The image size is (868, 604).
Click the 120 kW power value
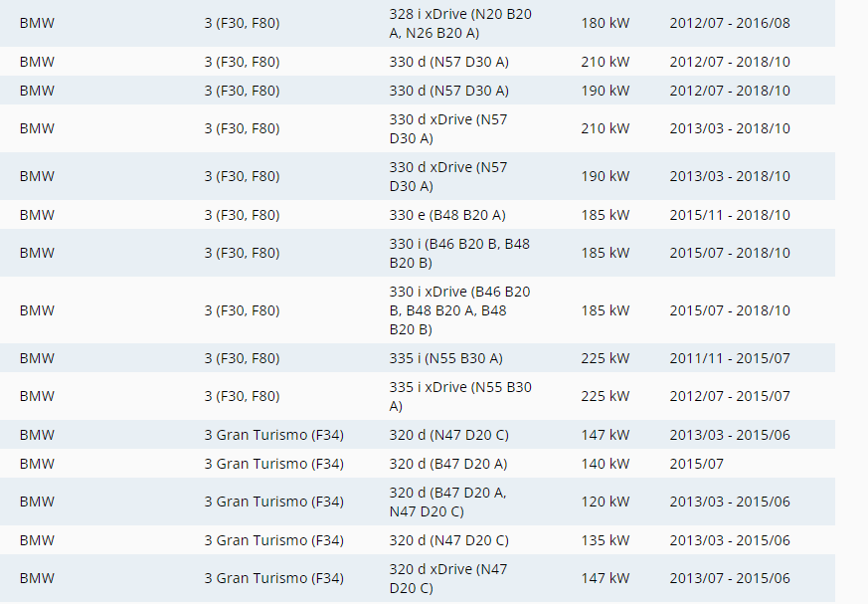pos(606,503)
